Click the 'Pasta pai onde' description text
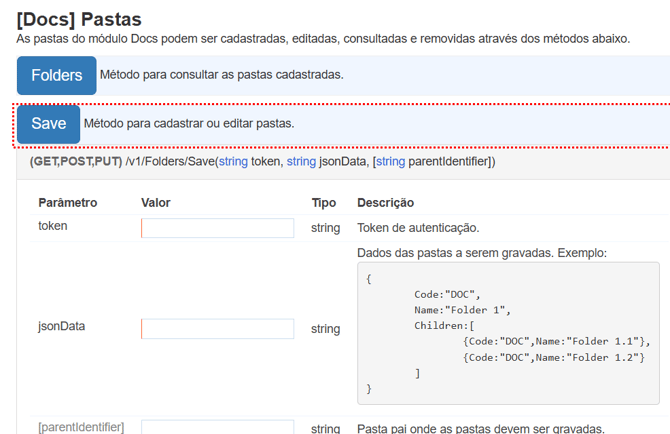This screenshot has height=434, width=670. pos(480,429)
